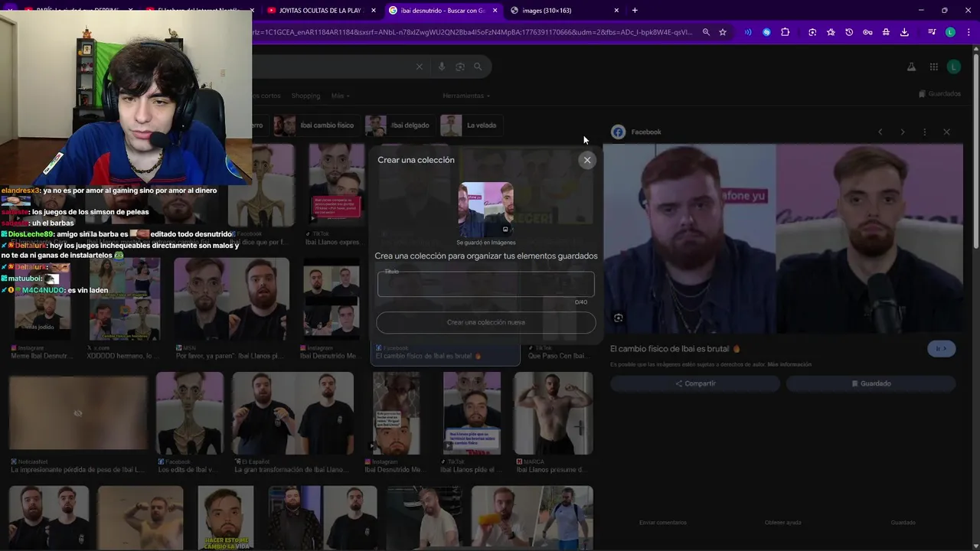This screenshot has height=551, width=980.
Task: Toggle the Guardado save button in preview
Action: click(x=871, y=383)
